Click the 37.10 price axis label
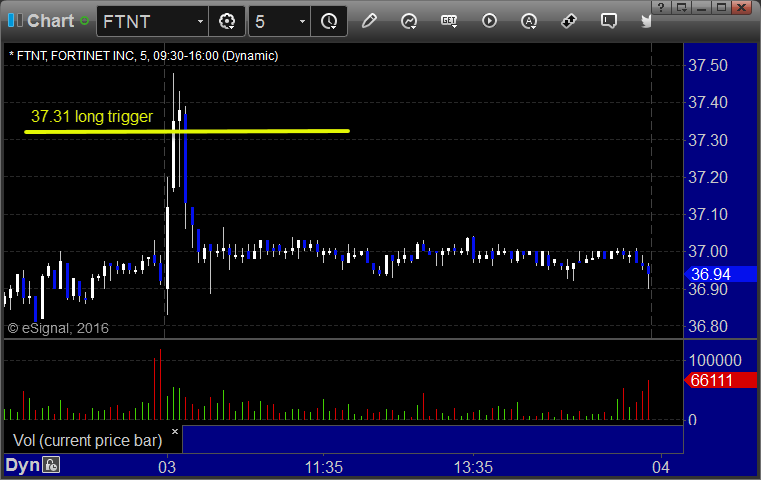Screen dimensions: 761x480 pyautogui.click(x=708, y=214)
